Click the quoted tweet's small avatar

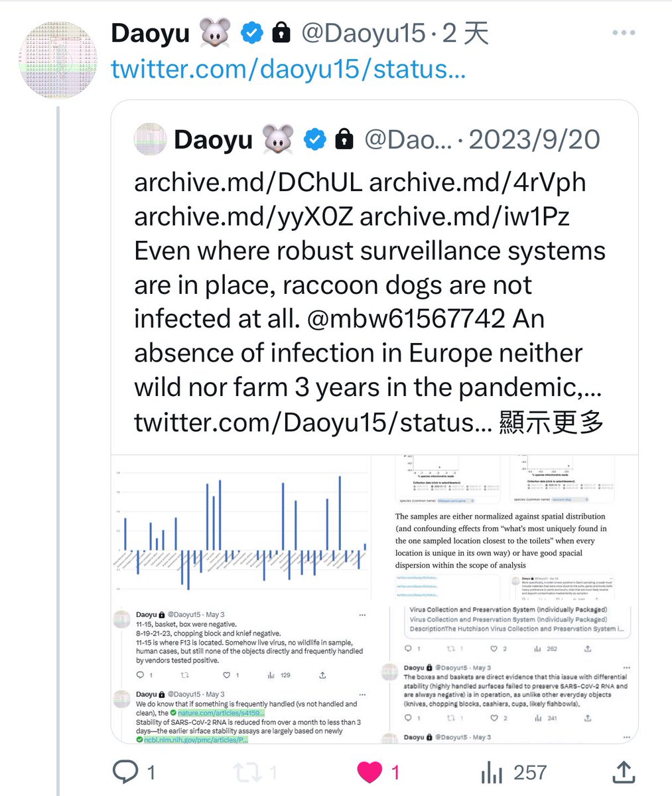click(x=149, y=140)
